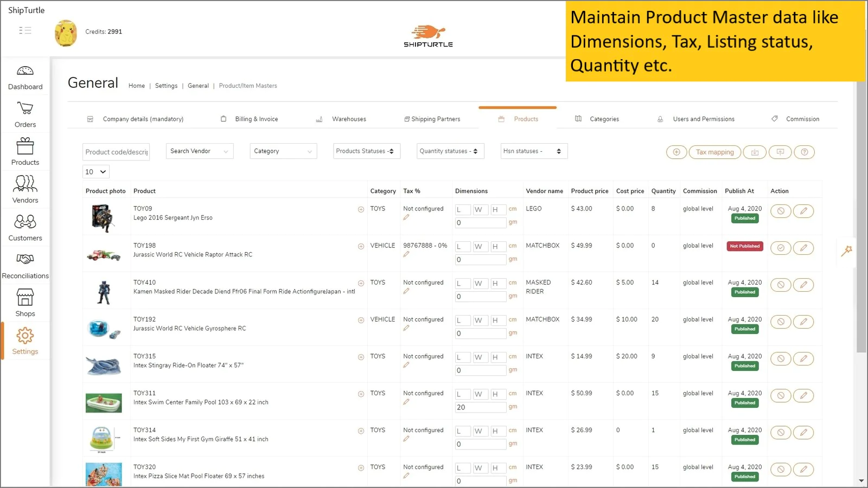Edit tax pencil for TOY198
This screenshot has width=868, height=488.
406,254
